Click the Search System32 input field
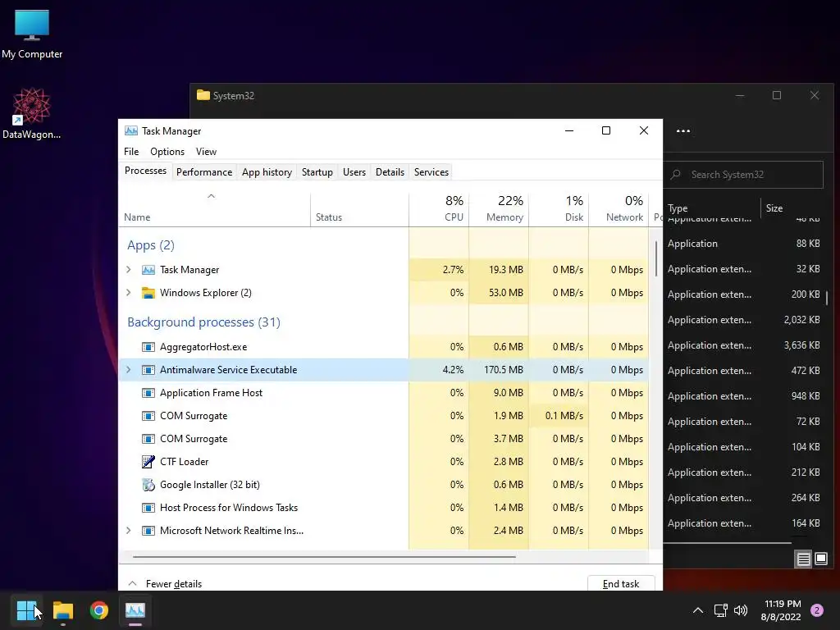Image resolution: width=840 pixels, height=630 pixels. click(743, 175)
